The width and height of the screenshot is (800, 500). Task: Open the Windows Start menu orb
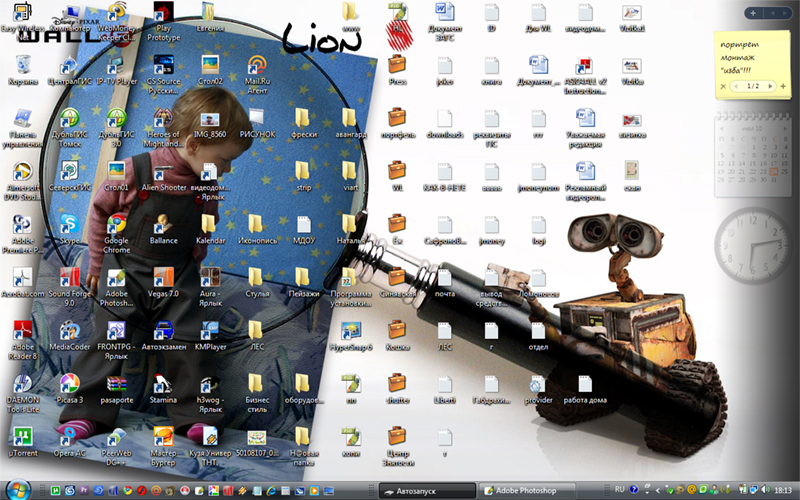point(18,490)
